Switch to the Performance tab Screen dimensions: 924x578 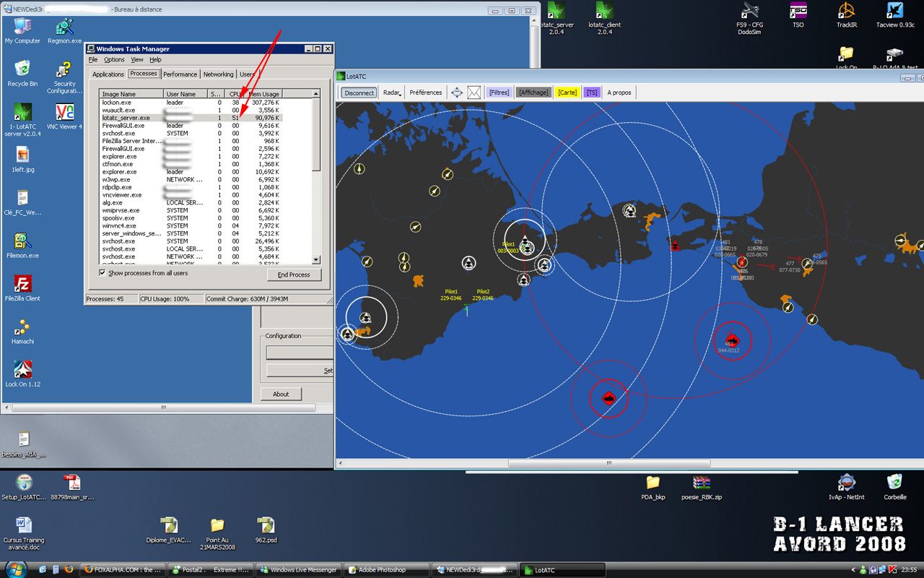180,74
